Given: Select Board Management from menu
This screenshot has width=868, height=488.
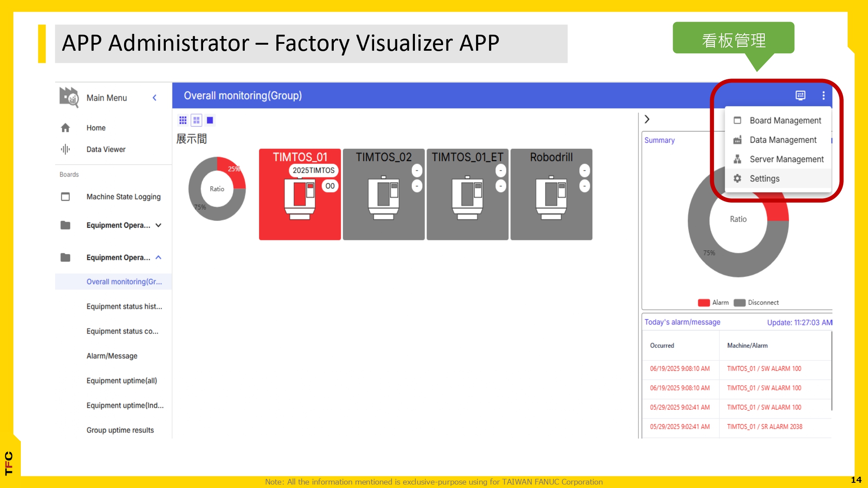Looking at the screenshot, I should (785, 121).
